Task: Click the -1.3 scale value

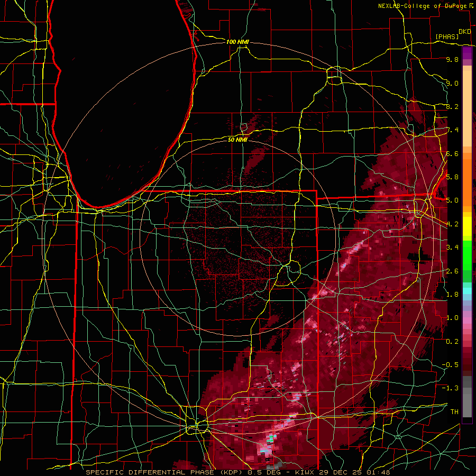Action: pos(450,388)
